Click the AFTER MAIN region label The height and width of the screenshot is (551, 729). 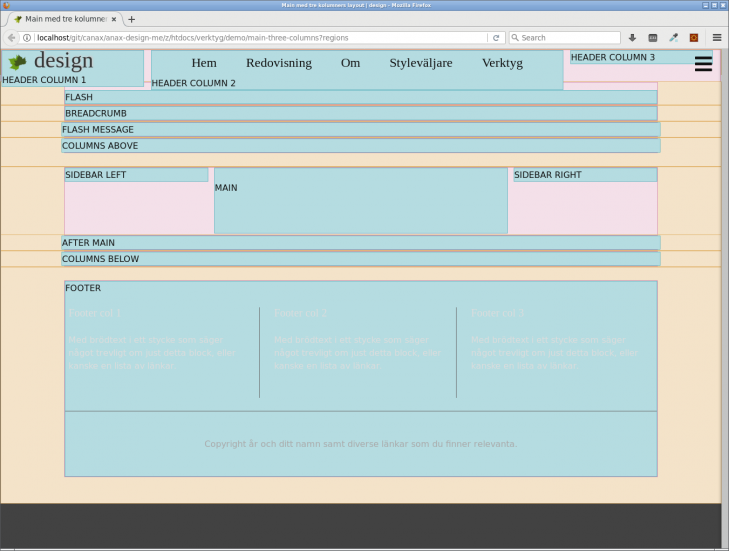coord(88,243)
